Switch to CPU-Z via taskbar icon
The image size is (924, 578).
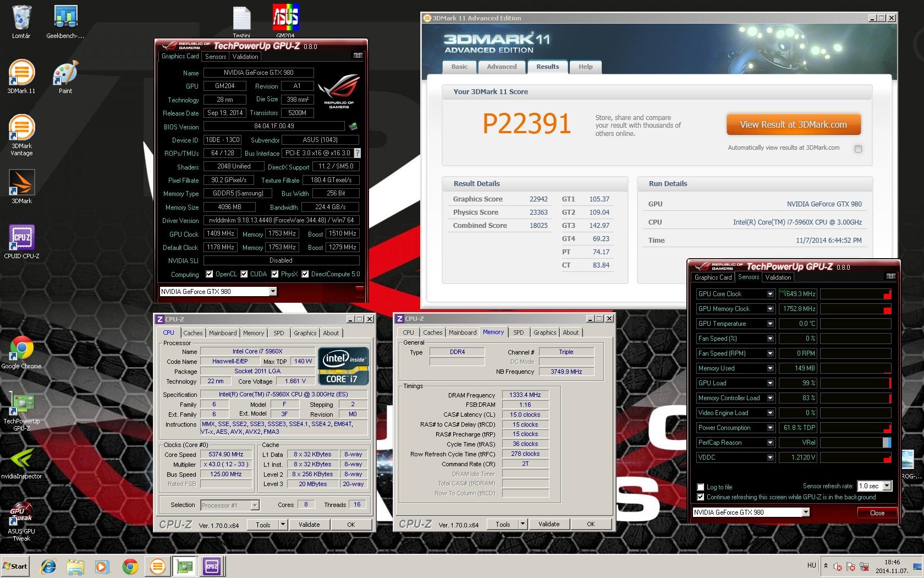(212, 566)
